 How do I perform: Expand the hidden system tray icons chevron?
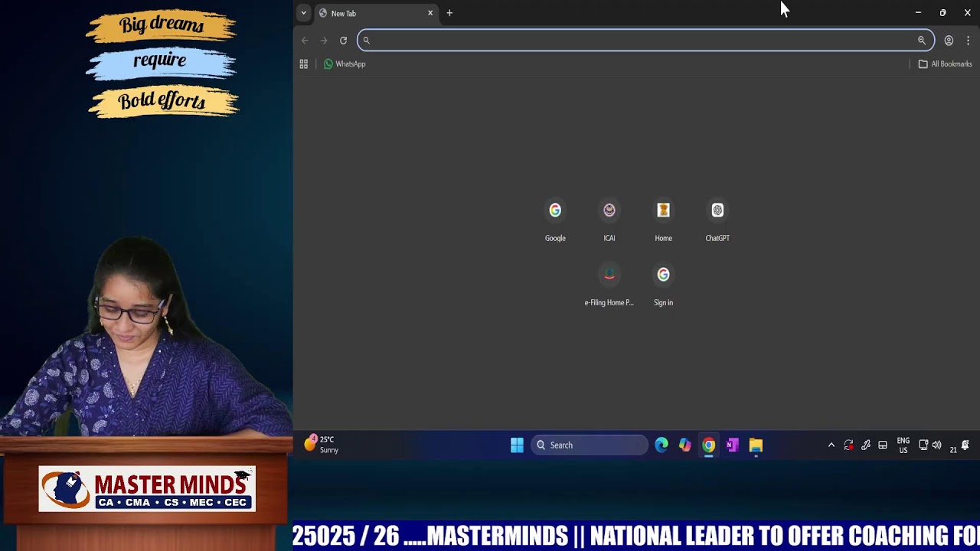(x=831, y=445)
